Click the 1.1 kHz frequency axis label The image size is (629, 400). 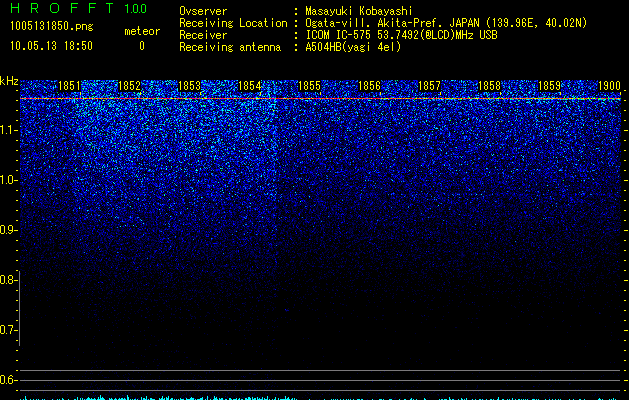[8, 130]
